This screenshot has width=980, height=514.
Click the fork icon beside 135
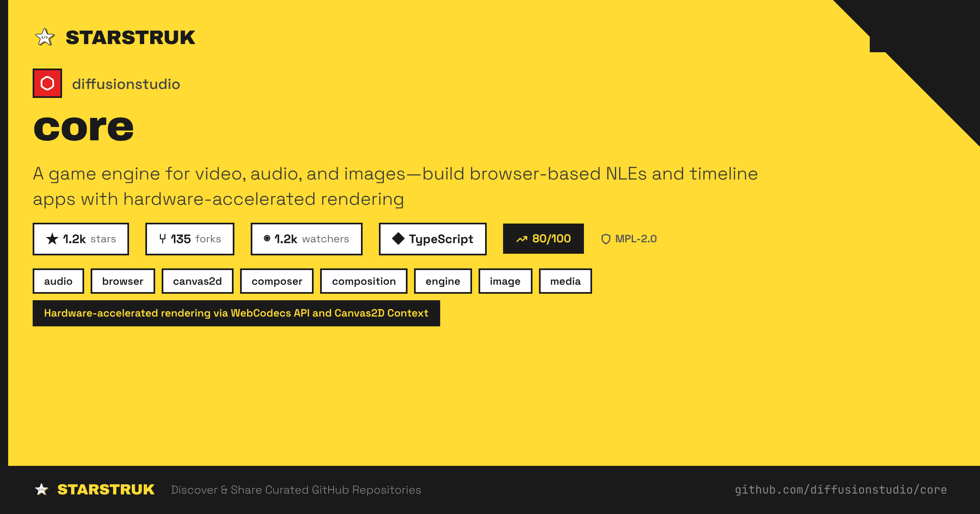163,239
